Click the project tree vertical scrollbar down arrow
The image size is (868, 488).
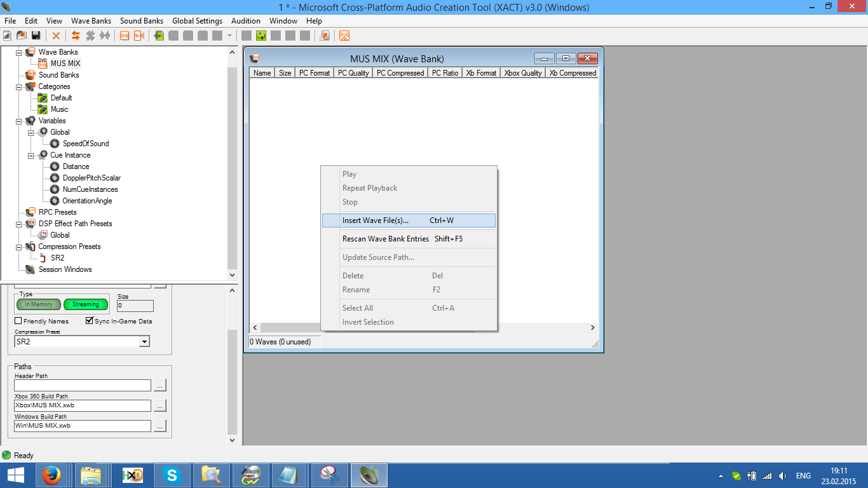233,276
